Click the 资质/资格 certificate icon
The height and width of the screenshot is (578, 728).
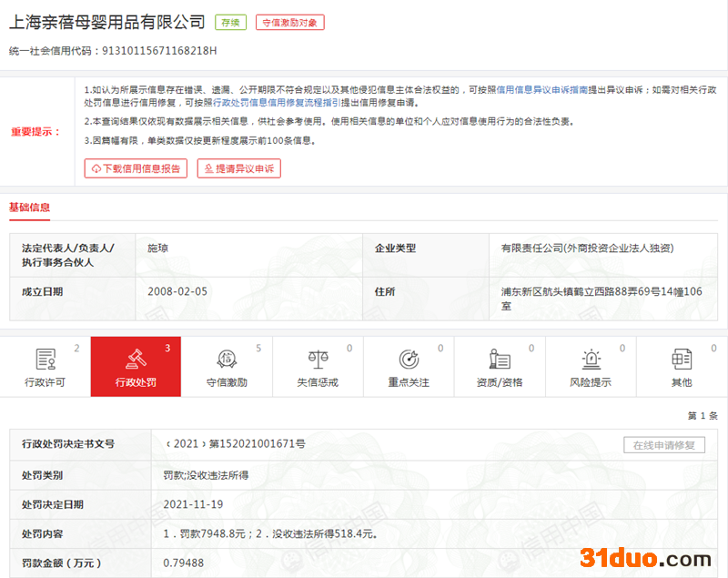500,360
